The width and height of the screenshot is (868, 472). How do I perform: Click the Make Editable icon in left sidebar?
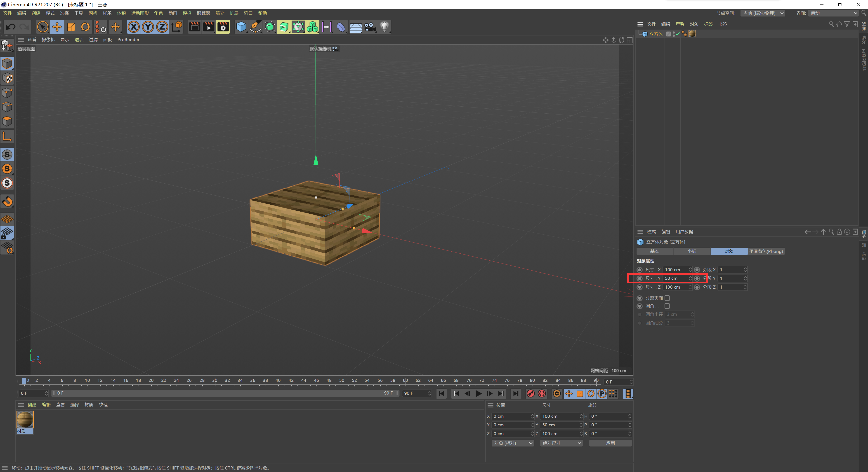pos(7,46)
